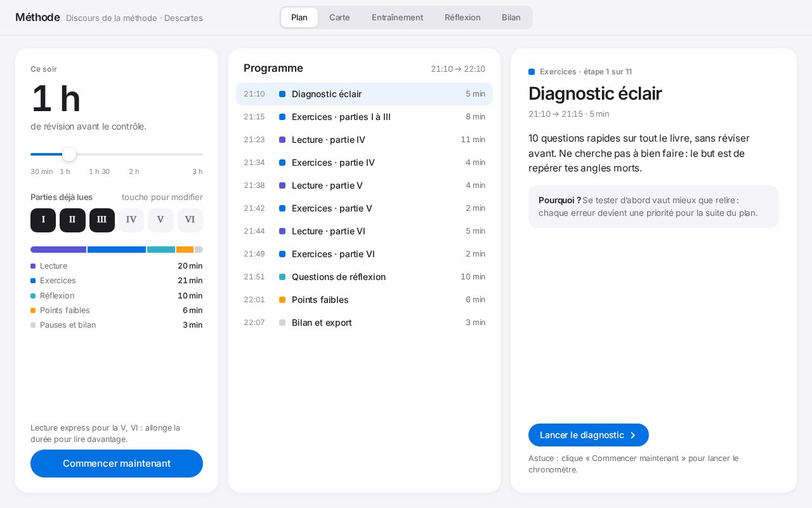Toggle part IV as already read
The width and height of the screenshot is (812, 508).
(131, 220)
